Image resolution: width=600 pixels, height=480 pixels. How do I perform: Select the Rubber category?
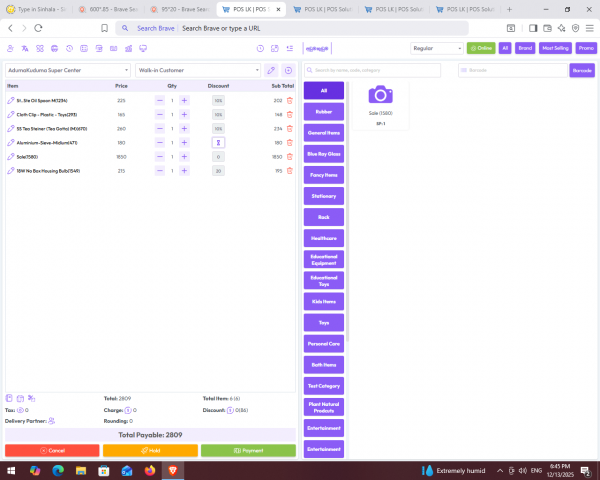(324, 112)
